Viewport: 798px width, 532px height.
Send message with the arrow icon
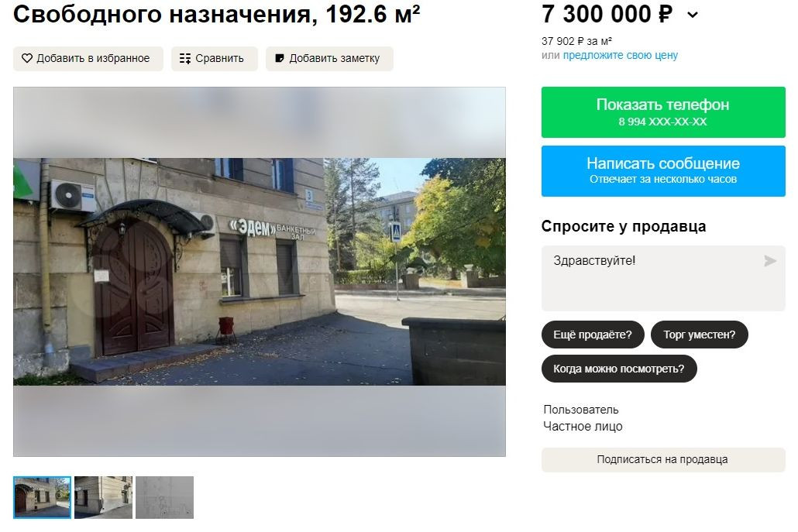(x=770, y=261)
